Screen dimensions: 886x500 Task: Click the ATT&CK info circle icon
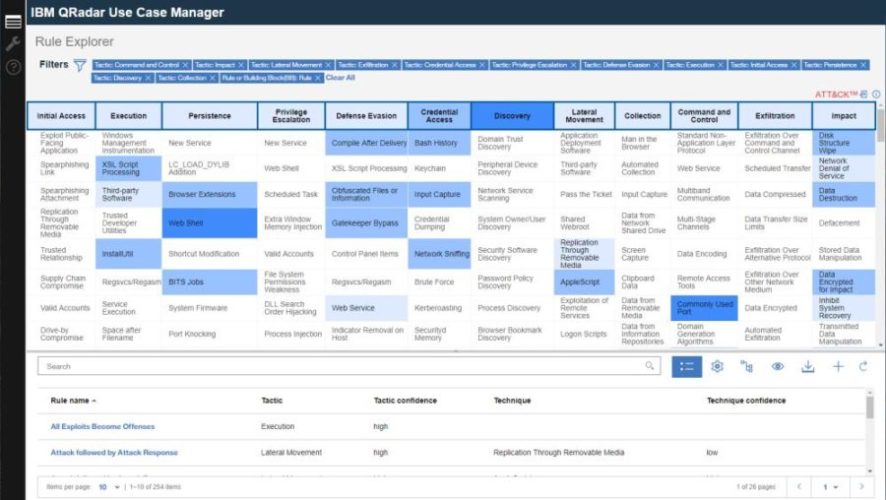pos(876,94)
